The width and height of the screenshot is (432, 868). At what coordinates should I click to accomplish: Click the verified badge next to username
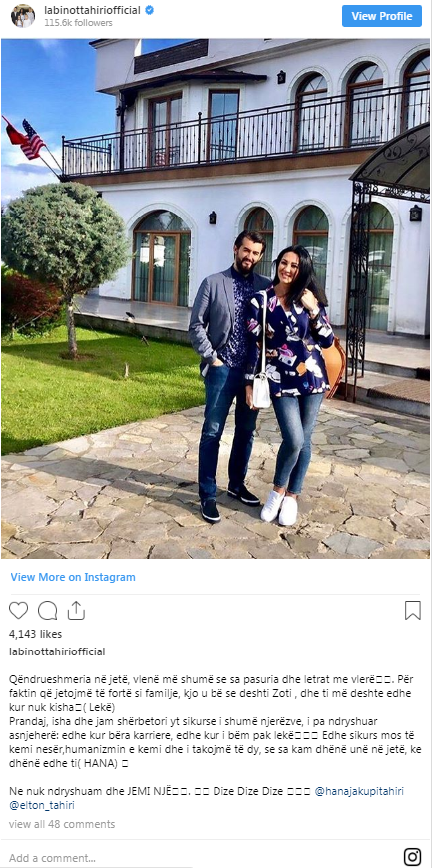pyautogui.click(x=149, y=11)
